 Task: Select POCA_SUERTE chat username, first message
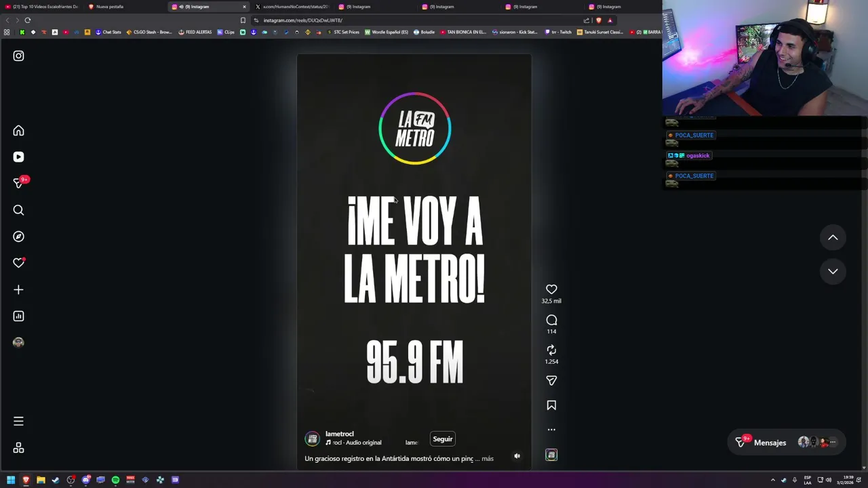pyautogui.click(x=694, y=135)
